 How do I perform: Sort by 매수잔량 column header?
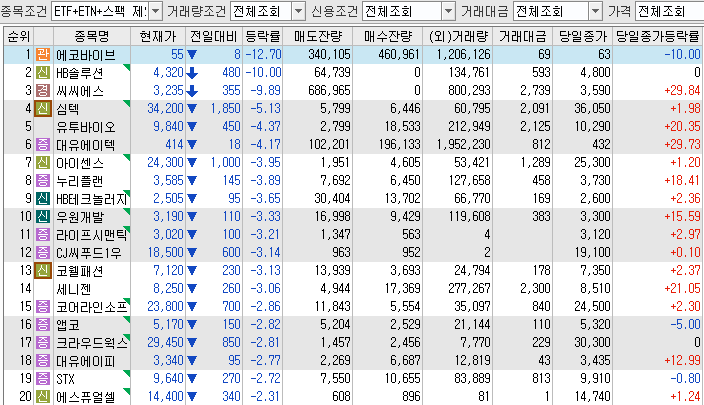click(387, 36)
